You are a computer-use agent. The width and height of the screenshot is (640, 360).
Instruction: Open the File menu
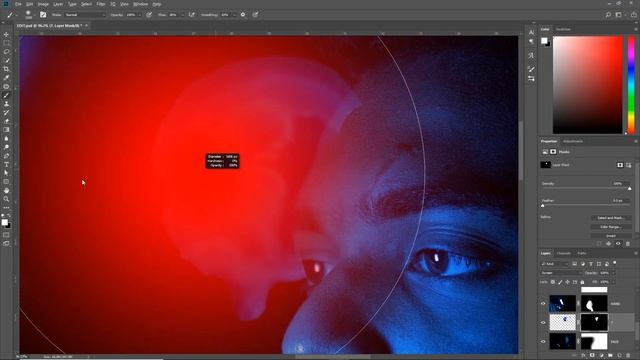(x=18, y=4)
